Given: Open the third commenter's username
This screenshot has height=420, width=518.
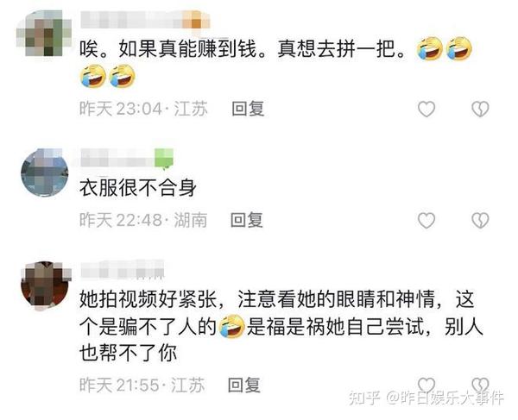Looking at the screenshot, I should (x=123, y=270).
